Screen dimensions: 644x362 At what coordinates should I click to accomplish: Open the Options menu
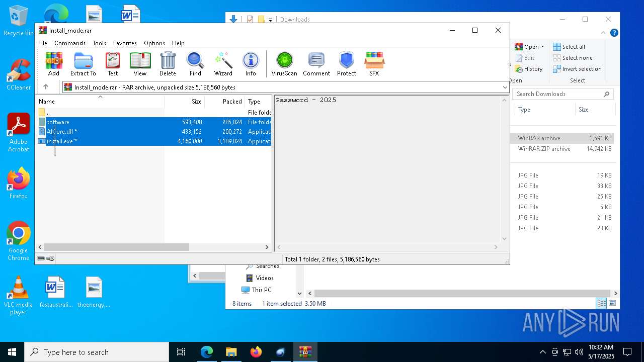[x=154, y=43]
